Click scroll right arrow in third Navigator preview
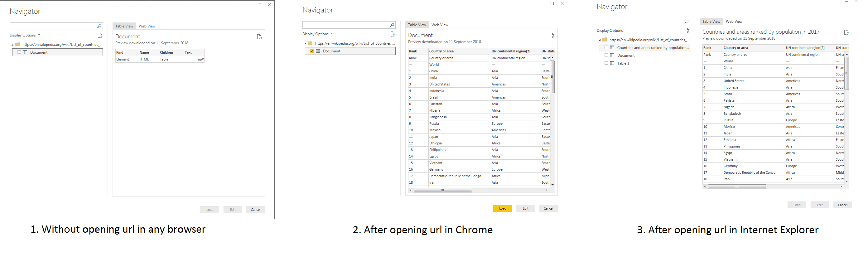The height and width of the screenshot is (257, 868). pyautogui.click(x=841, y=187)
